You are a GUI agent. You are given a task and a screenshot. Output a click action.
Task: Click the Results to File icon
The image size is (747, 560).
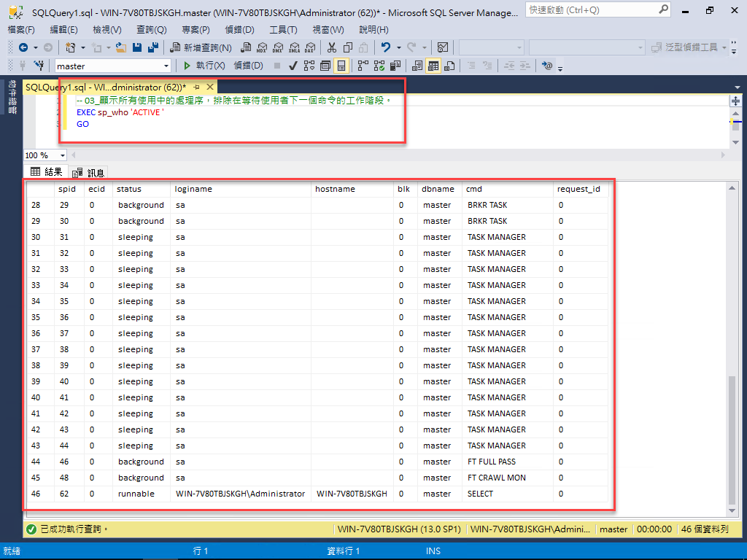449,65
